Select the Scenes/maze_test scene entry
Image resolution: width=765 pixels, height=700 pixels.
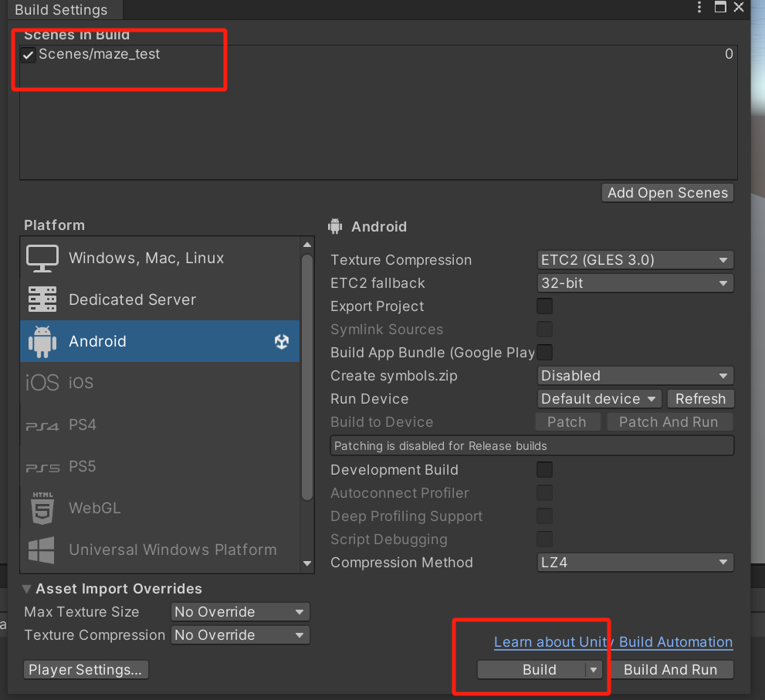(378, 55)
